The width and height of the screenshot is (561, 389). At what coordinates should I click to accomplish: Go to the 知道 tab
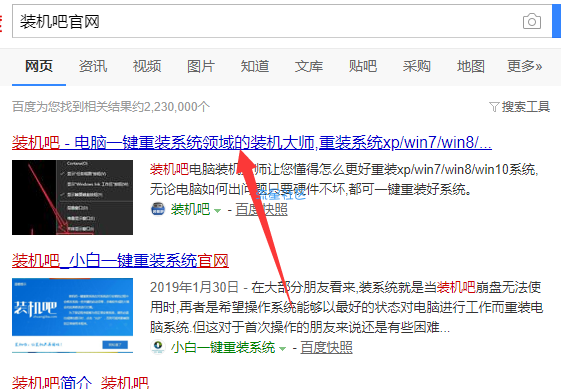click(255, 66)
